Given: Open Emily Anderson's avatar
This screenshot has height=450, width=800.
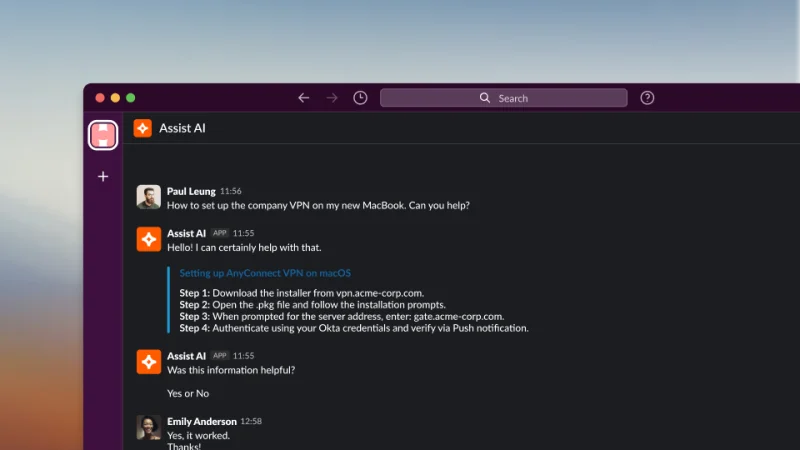Looking at the screenshot, I should (x=148, y=428).
